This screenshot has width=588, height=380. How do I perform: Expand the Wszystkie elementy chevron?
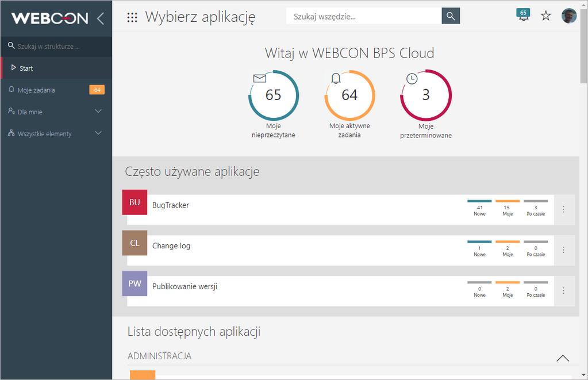[x=98, y=133]
